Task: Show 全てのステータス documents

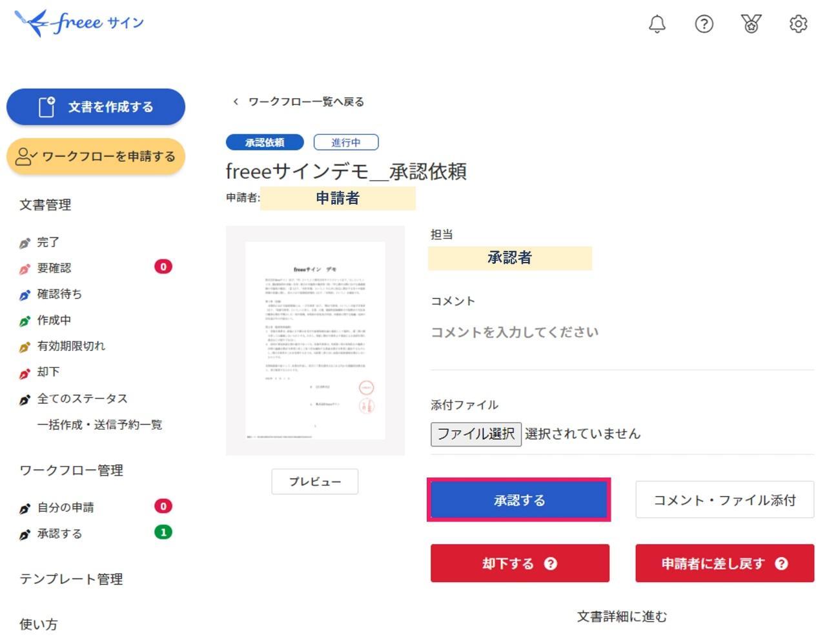Action: (82, 398)
